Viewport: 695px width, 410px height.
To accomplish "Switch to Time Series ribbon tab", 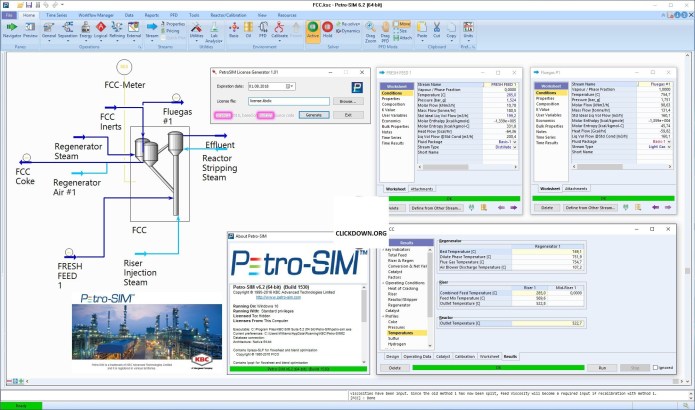I will [x=57, y=15].
